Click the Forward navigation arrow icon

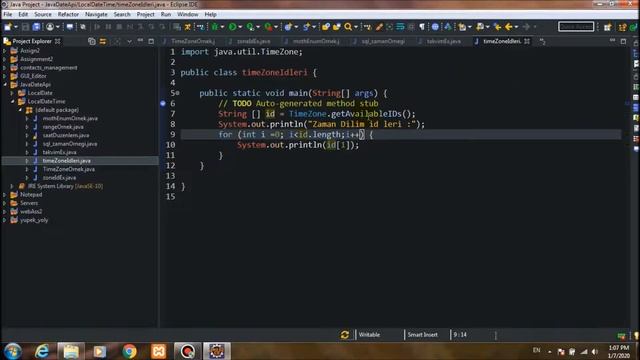pyautogui.click(x=527, y=27)
